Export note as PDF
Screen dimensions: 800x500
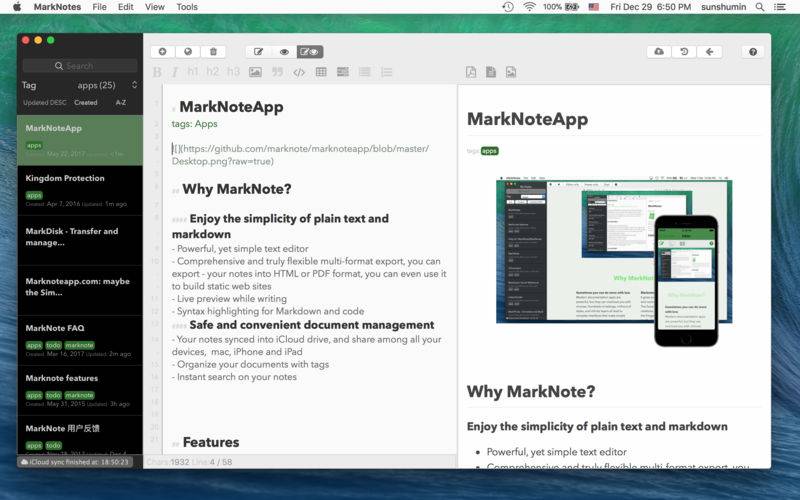click(471, 72)
